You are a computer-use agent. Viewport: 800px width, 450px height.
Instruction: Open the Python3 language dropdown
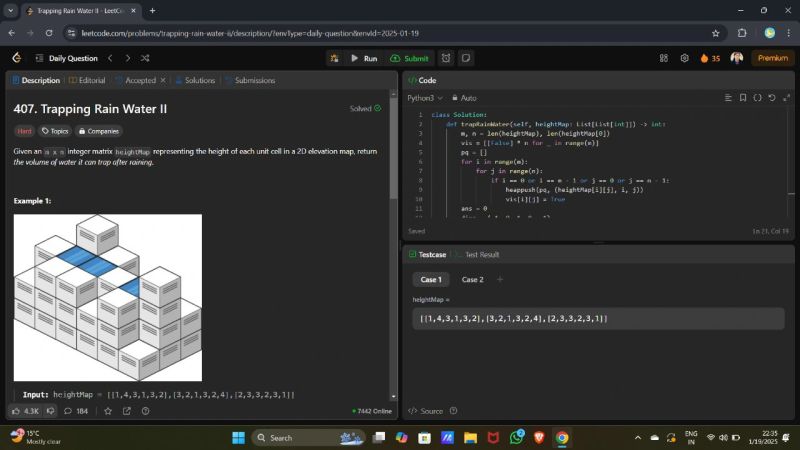pyautogui.click(x=425, y=98)
